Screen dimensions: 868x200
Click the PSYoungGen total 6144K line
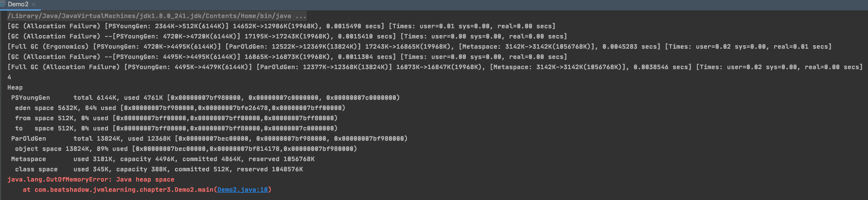tap(206, 98)
